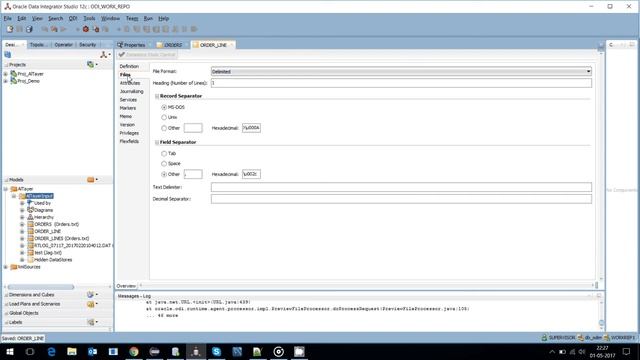
Task: Select Tab field separator
Action: (164, 153)
